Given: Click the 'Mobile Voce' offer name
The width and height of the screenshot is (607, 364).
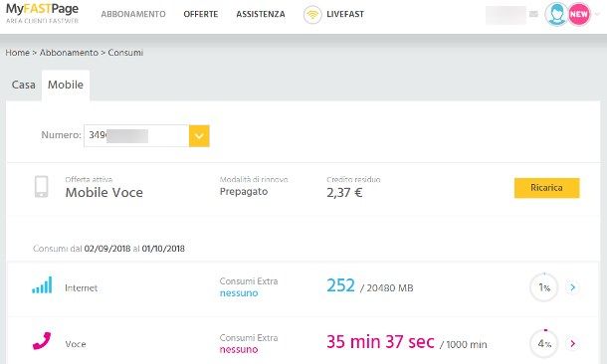Looking at the screenshot, I should tap(104, 193).
